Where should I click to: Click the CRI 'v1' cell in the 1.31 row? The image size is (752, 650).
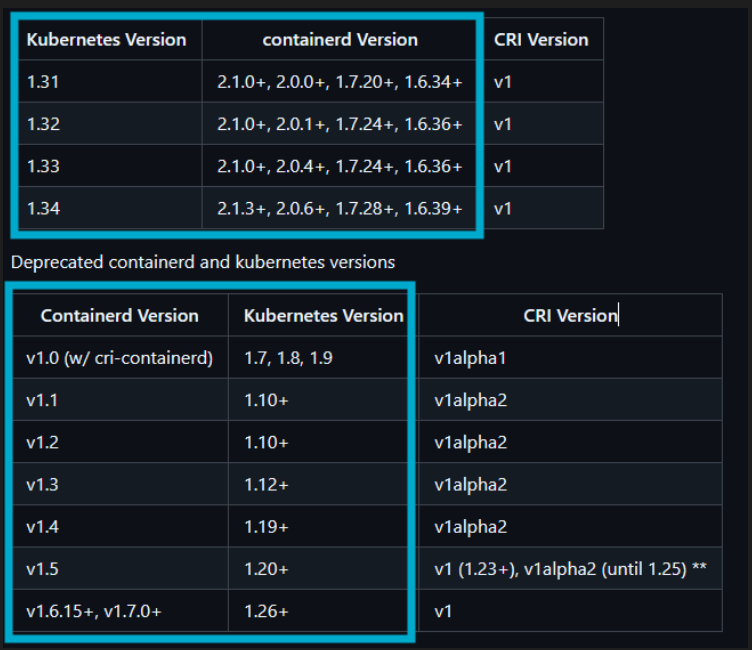click(543, 82)
